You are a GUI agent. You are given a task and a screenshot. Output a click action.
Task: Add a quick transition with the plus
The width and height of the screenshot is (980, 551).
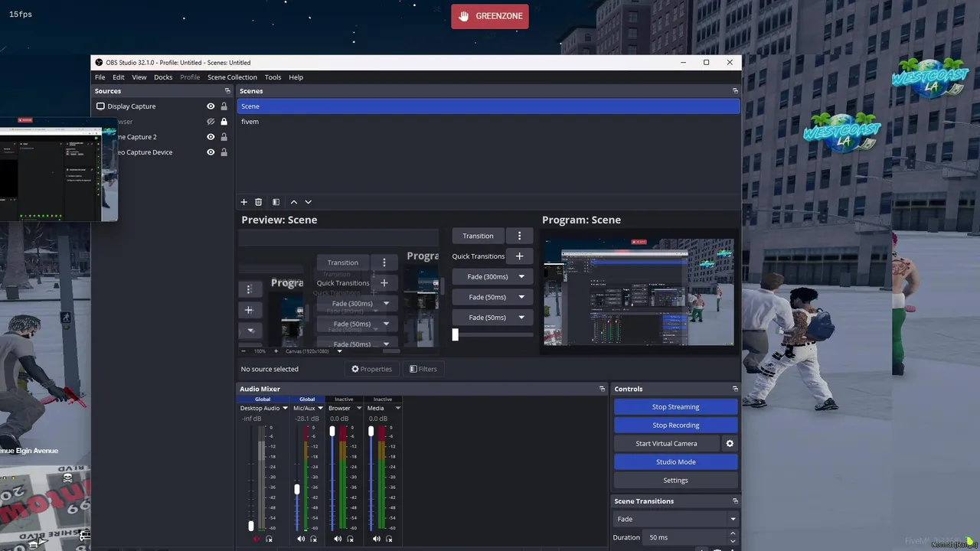point(519,256)
